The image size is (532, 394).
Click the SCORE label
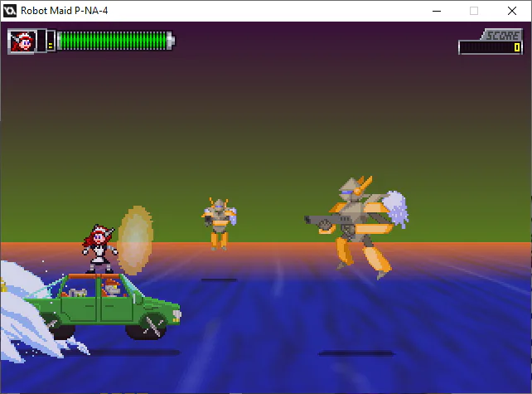pos(502,35)
